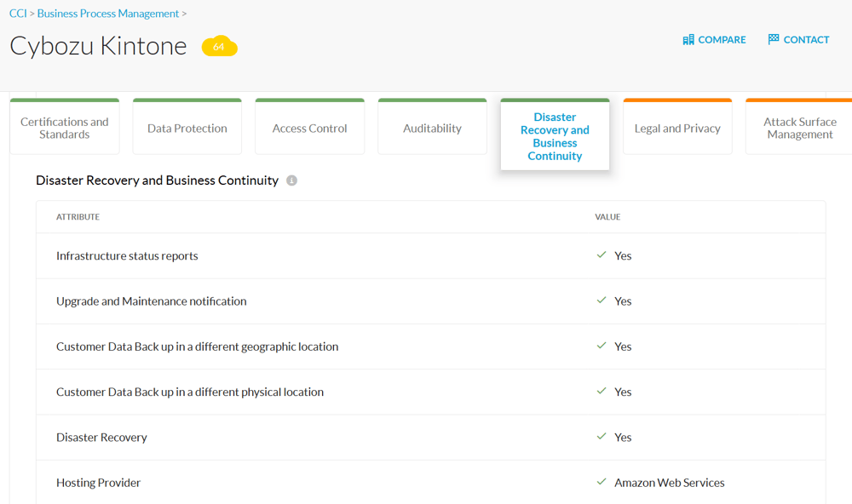
Task: Click the CONTACT flag icon
Action: [x=774, y=39]
